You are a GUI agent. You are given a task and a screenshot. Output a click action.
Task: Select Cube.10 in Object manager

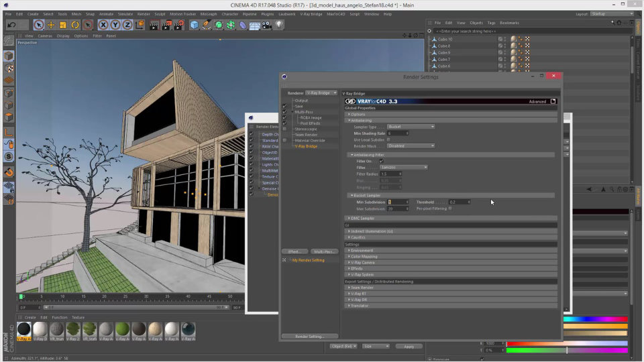click(445, 40)
